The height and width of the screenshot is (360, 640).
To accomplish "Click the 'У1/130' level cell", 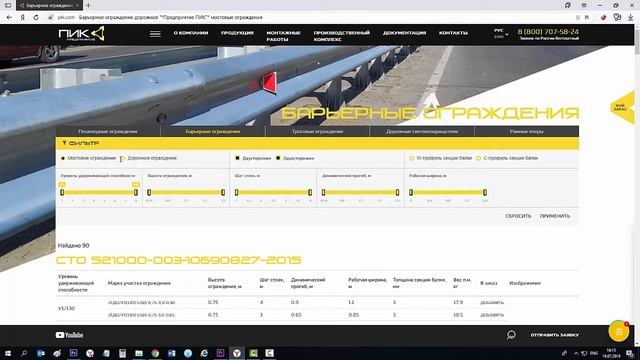I will pyautogui.click(x=66, y=309).
